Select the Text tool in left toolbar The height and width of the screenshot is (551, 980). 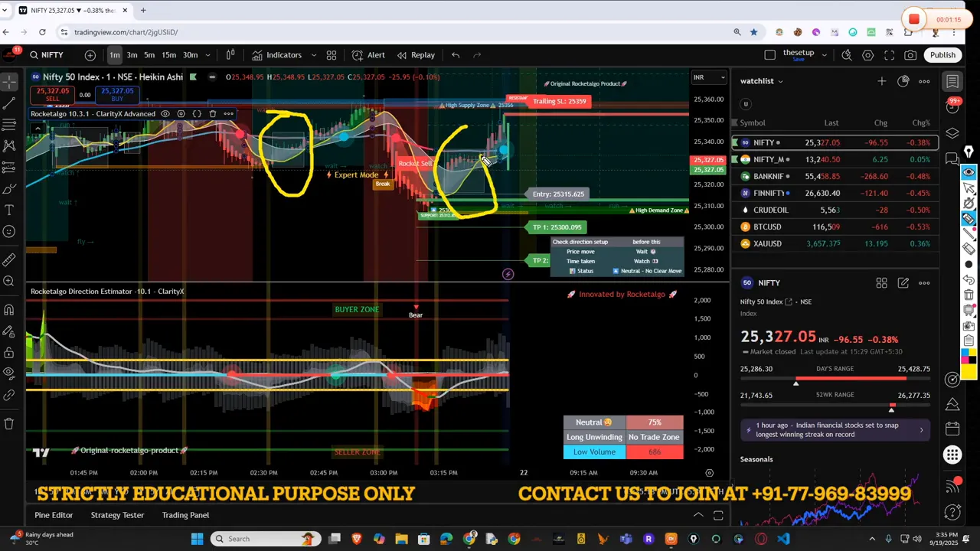click(x=9, y=210)
